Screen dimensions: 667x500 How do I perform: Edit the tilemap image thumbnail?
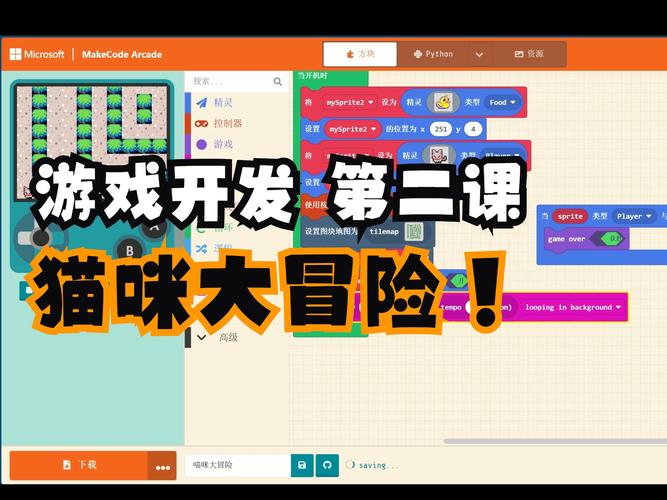coord(413,232)
